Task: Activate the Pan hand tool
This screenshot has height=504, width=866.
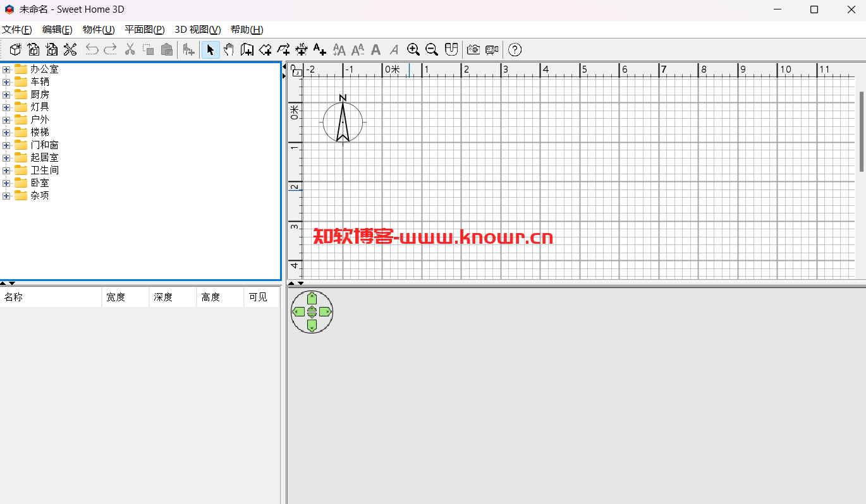Action: point(229,49)
